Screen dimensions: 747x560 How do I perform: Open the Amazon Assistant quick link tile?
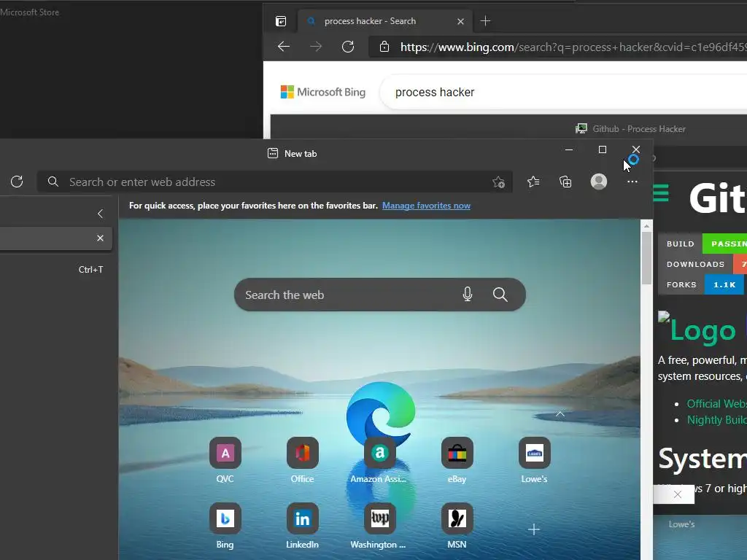pos(379,453)
